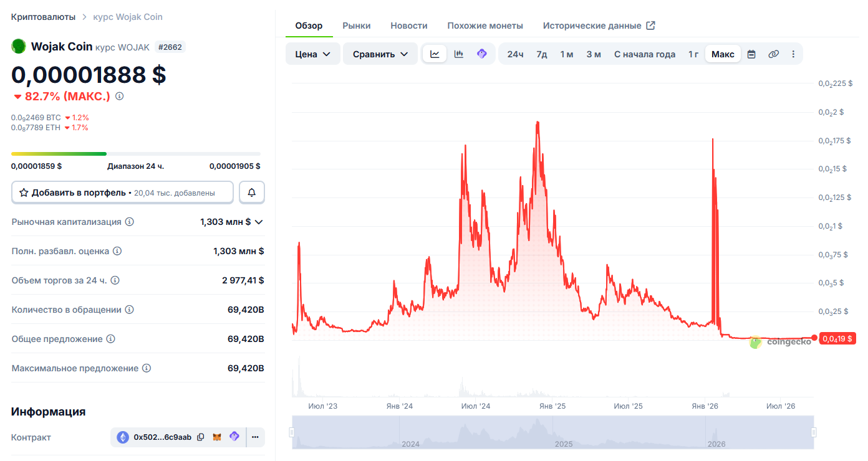Click the 0.0₈7789 ETH price text

click(x=36, y=128)
